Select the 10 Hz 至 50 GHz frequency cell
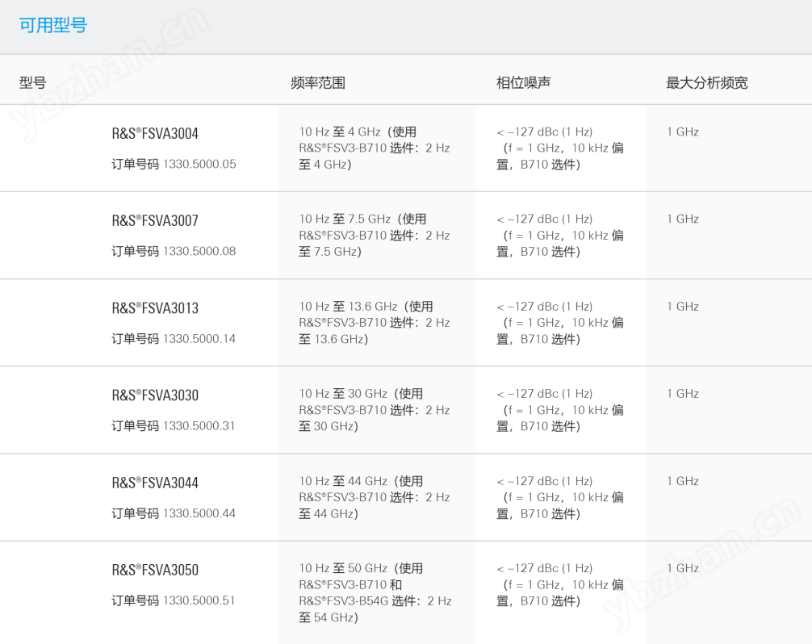 pyautogui.click(x=375, y=592)
